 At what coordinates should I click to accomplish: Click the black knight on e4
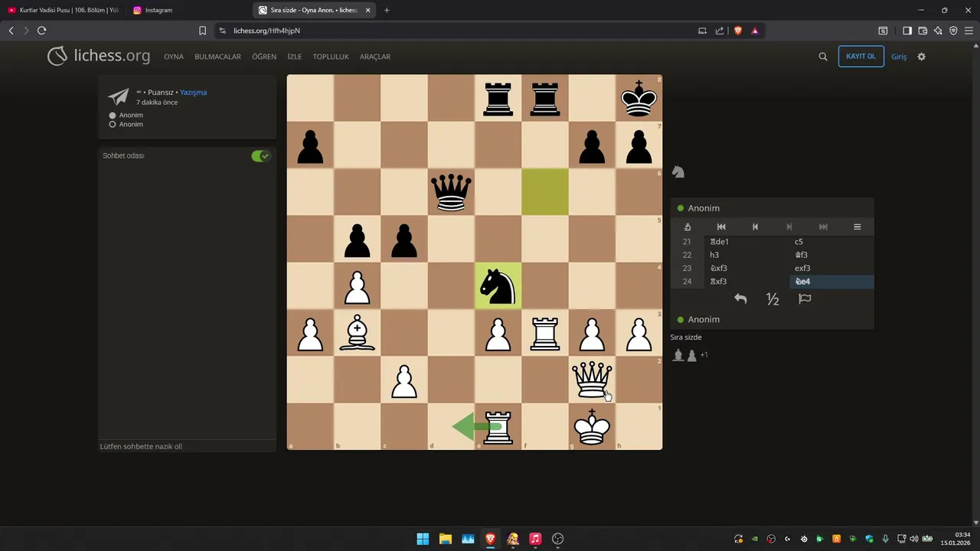[498, 286]
